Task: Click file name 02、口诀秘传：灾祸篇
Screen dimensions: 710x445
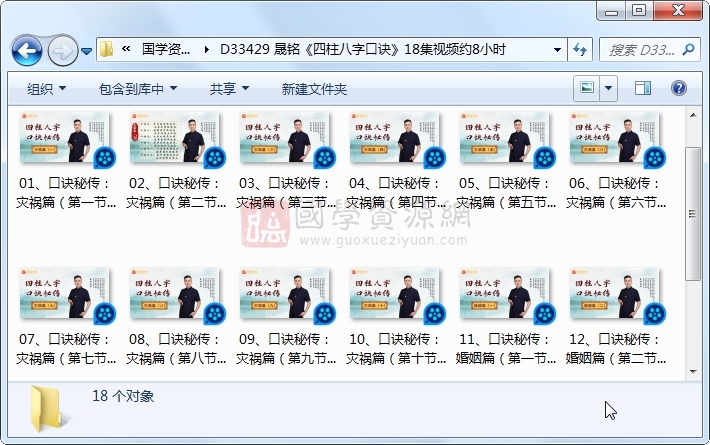Action: pyautogui.click(x=176, y=192)
